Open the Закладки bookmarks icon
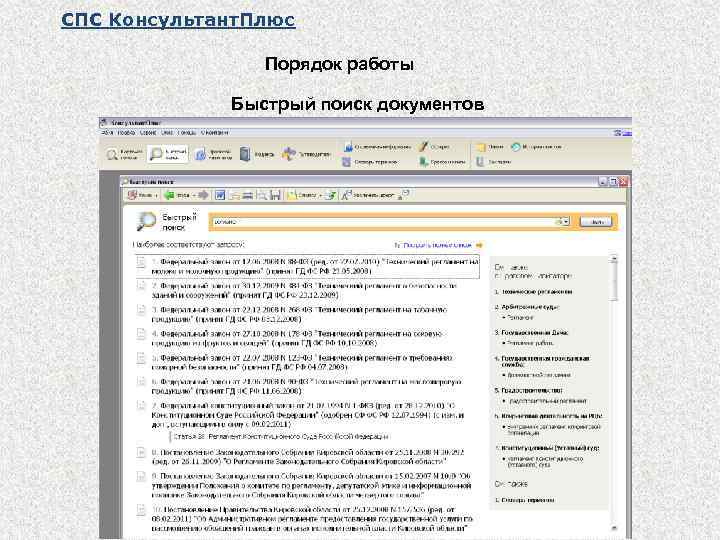Viewport: 720px width, 540px height. [480, 162]
